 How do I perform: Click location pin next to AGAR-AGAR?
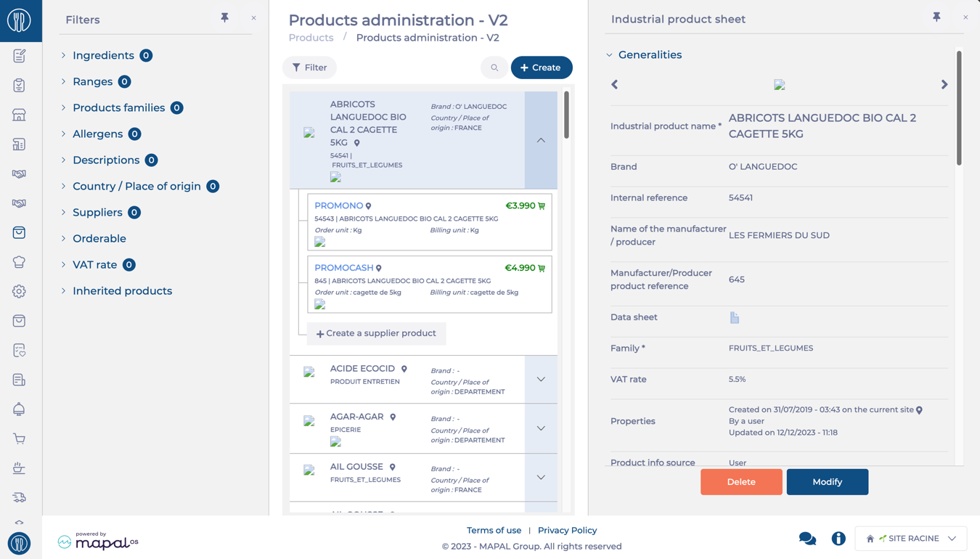[x=393, y=417]
